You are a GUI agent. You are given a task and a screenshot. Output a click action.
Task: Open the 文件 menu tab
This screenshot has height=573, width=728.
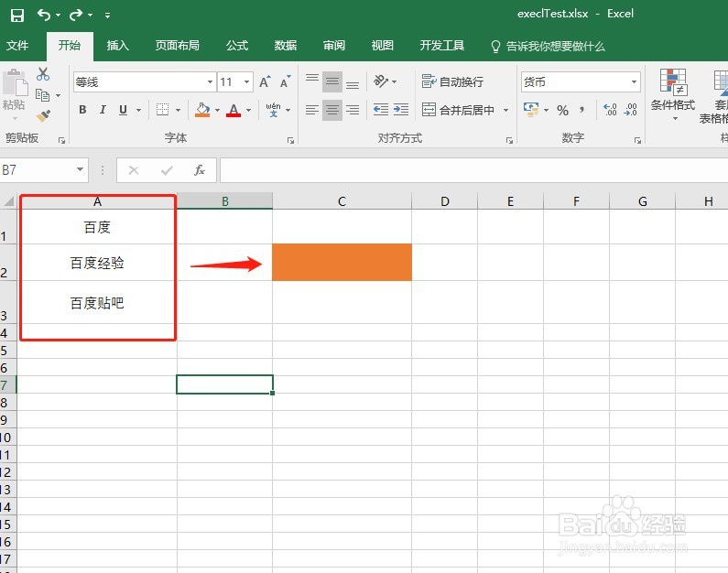pyautogui.click(x=17, y=46)
